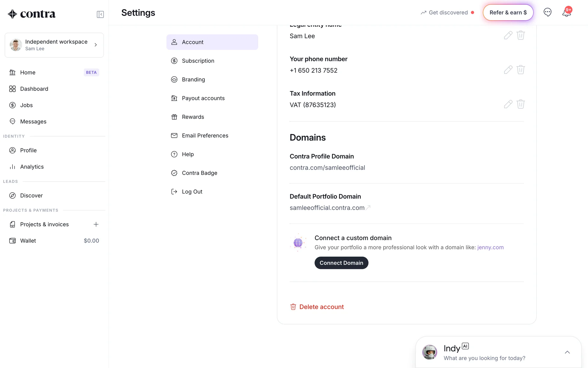Click the Refer & earn $ button
Image resolution: width=588 pixels, height=368 pixels.
[508, 13]
